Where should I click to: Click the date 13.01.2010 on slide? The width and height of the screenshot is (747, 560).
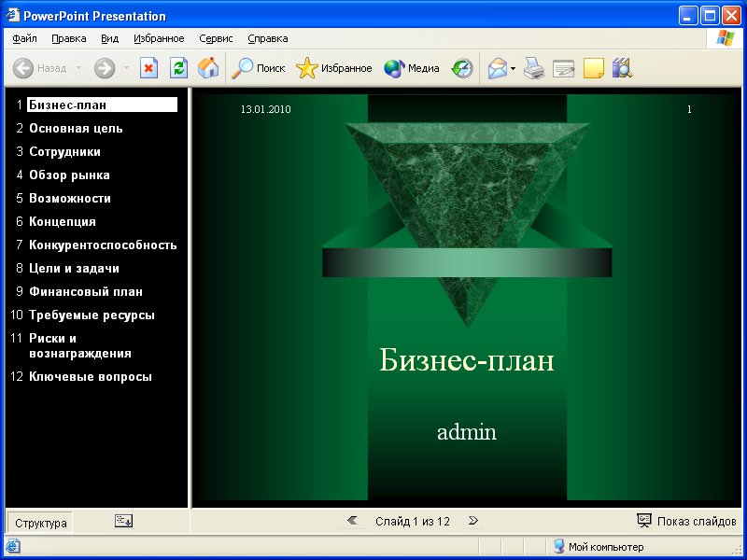click(x=265, y=109)
